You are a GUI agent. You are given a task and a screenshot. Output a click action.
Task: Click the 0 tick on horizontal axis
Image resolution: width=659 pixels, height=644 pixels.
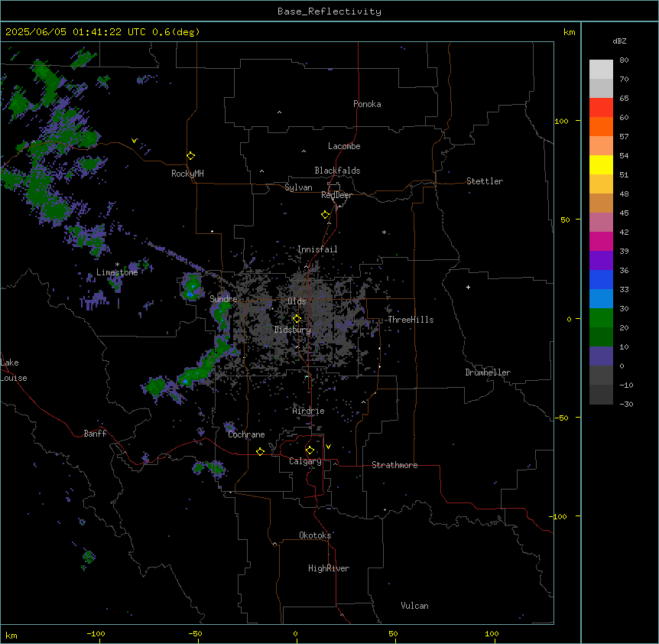tap(295, 633)
